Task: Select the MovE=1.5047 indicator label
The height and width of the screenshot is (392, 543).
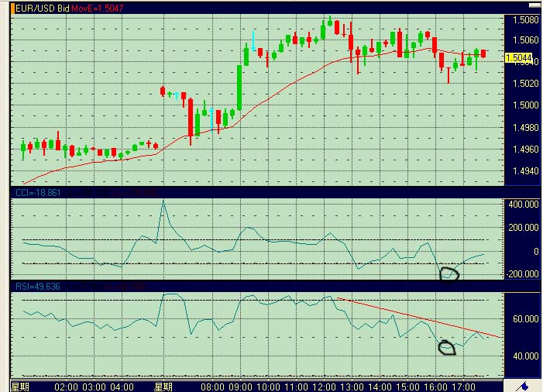Action: click(98, 9)
